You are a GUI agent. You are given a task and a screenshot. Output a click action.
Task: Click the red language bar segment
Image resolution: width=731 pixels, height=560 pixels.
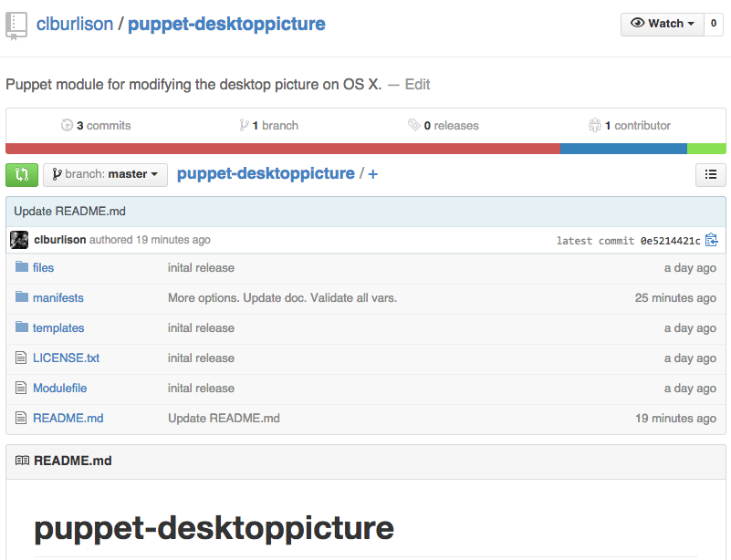(x=283, y=149)
